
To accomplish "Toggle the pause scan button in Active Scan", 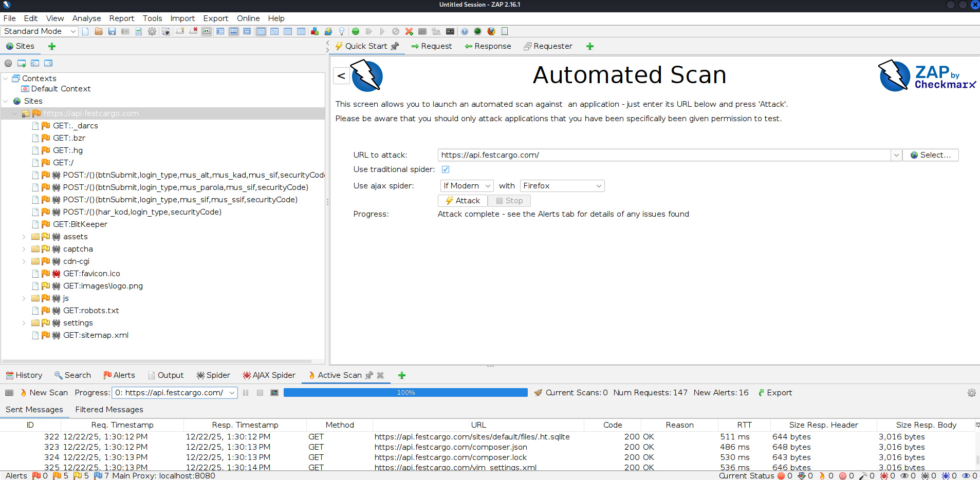I will [x=246, y=393].
